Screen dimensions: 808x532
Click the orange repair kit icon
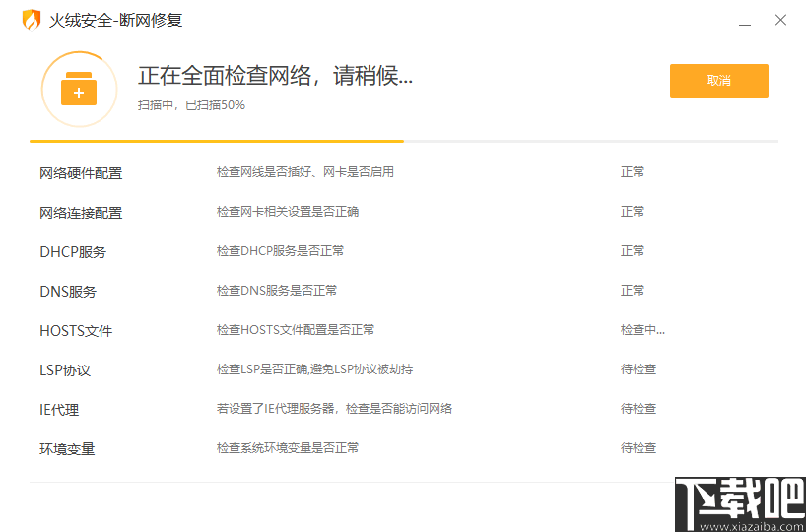(79, 89)
